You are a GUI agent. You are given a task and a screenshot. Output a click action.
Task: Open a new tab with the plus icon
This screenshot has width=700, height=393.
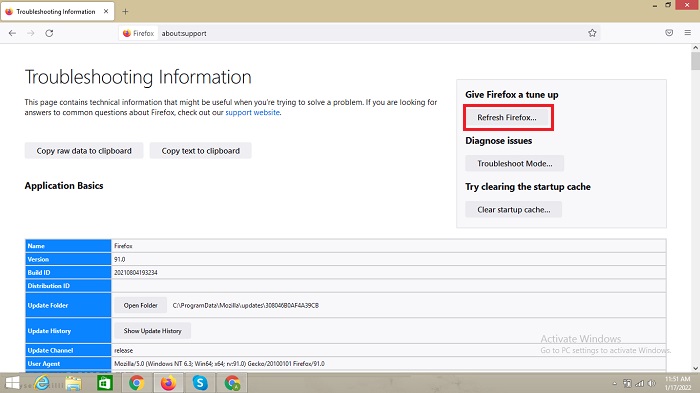[125, 12]
